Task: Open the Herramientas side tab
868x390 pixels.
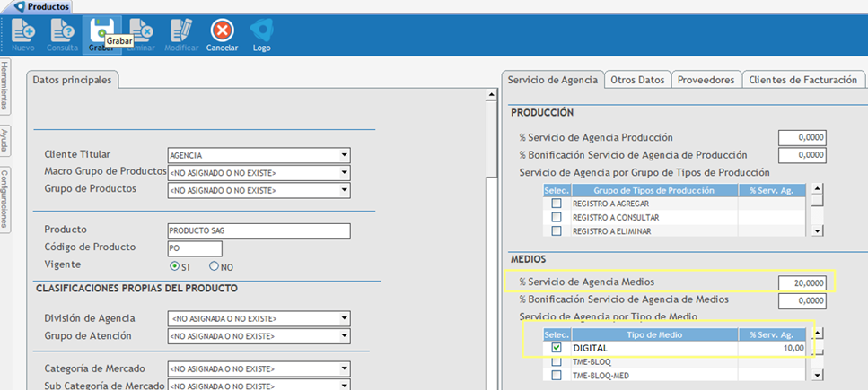Action: pos(4,86)
